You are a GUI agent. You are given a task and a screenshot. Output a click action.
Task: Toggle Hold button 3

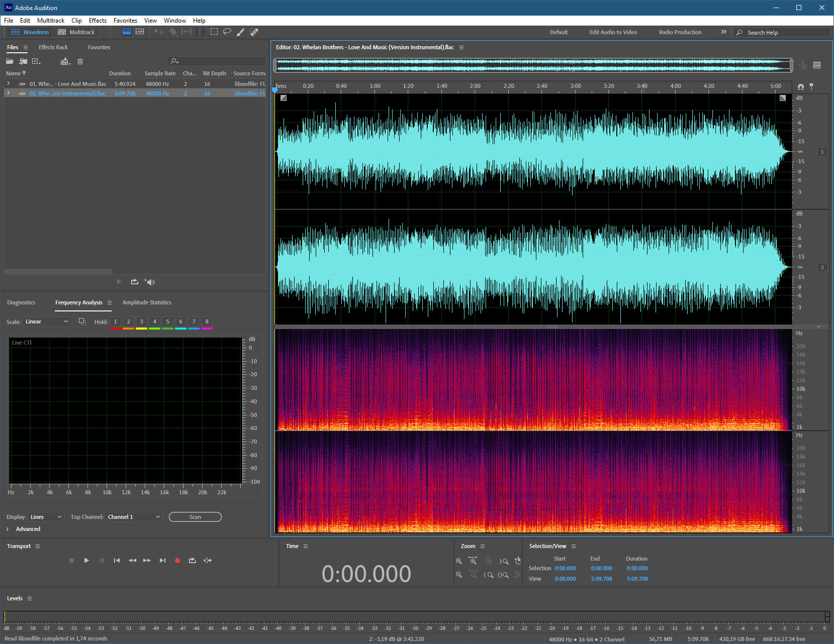click(x=141, y=321)
